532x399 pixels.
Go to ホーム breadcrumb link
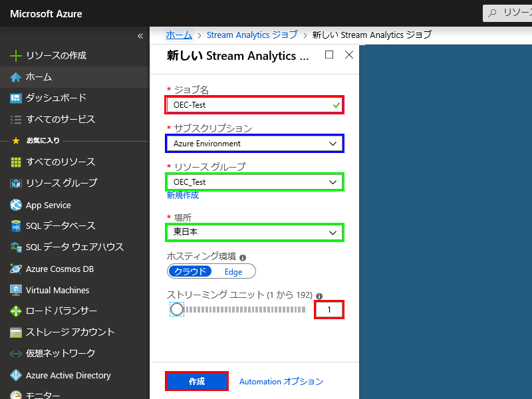pyautogui.click(x=179, y=35)
